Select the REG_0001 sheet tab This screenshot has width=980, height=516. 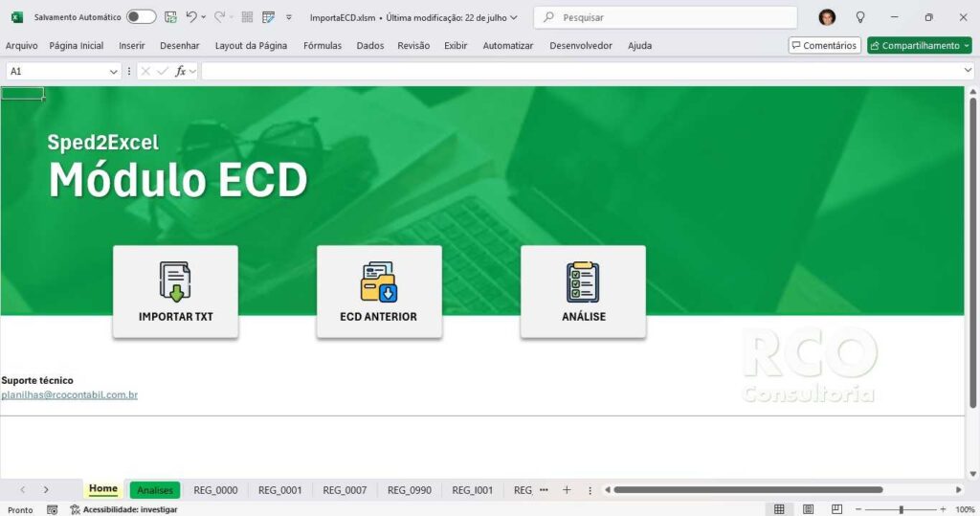click(x=280, y=490)
